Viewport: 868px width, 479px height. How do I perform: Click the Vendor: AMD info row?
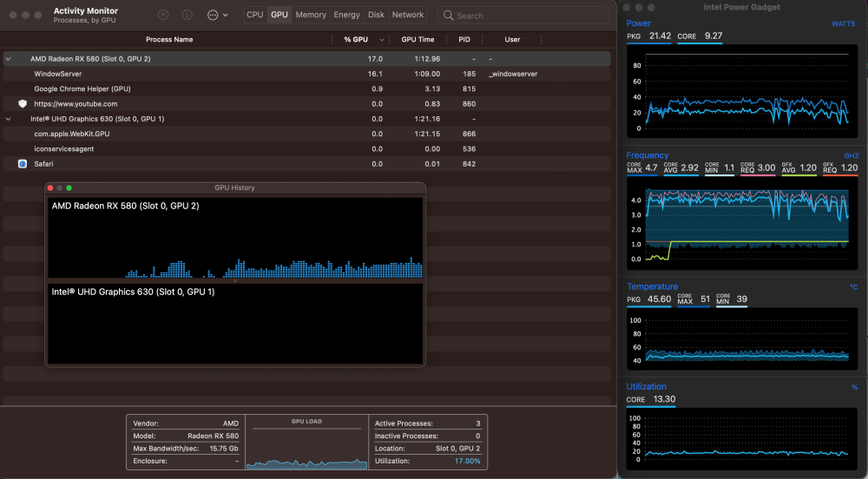[x=186, y=423]
